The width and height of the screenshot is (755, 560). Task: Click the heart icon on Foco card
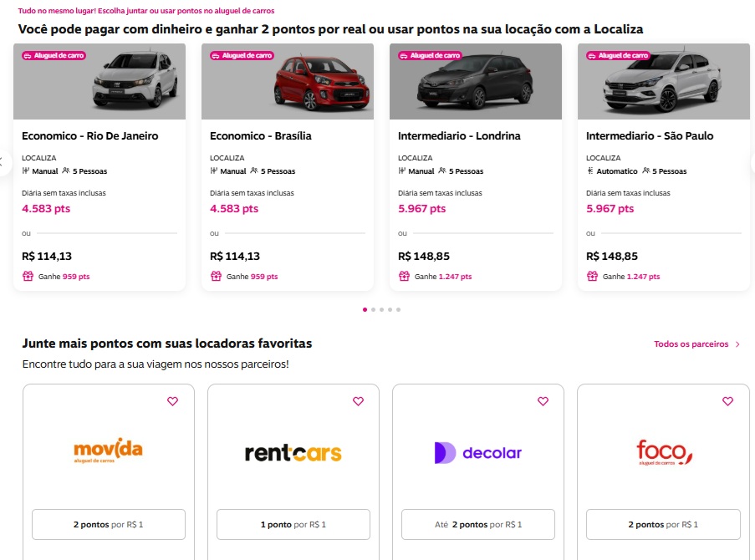pos(727,401)
